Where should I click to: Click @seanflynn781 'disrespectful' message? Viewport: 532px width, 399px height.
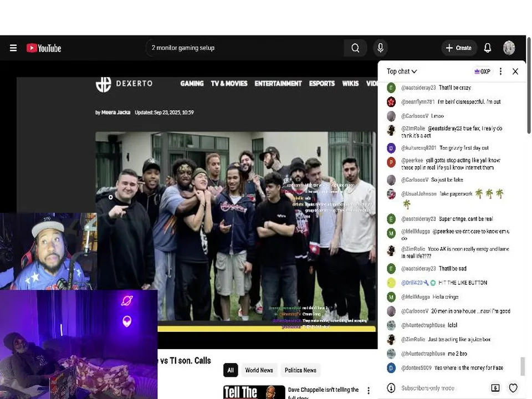[x=469, y=102]
